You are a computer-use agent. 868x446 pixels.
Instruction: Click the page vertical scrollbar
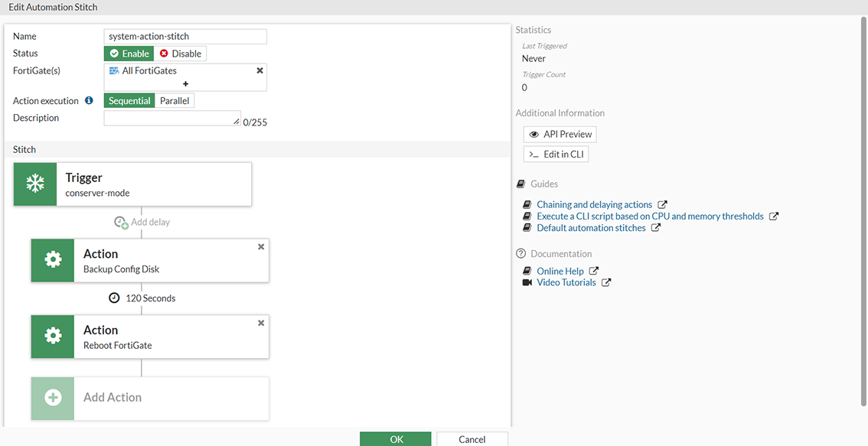[x=865, y=211]
